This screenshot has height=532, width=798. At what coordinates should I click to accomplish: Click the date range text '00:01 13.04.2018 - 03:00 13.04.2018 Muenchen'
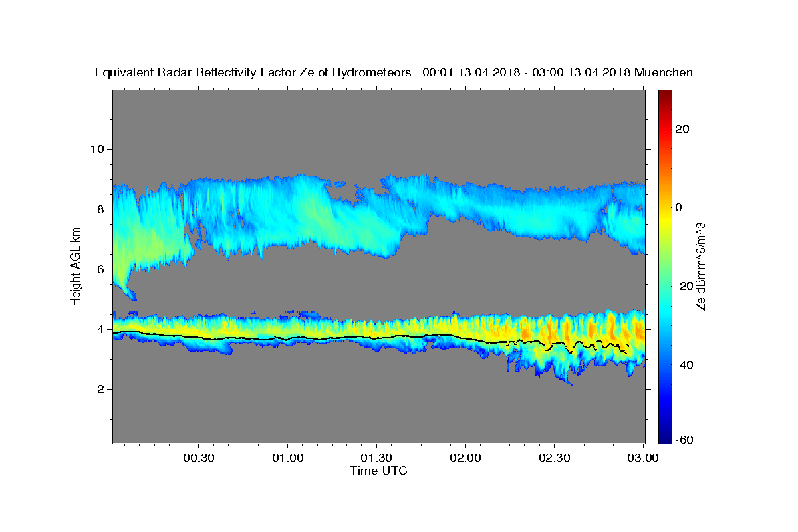[x=558, y=73]
